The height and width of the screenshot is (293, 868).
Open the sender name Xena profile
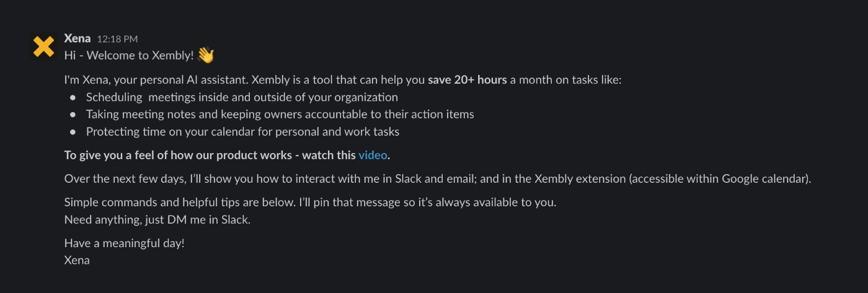tap(77, 38)
